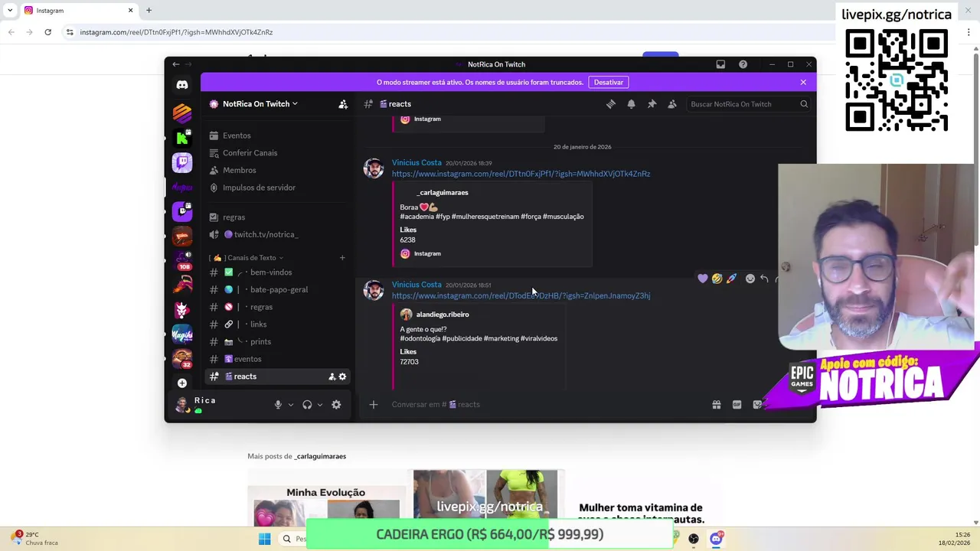Mute microphone in Discord user panel
Screen dimensions: 980x551
pos(278,405)
